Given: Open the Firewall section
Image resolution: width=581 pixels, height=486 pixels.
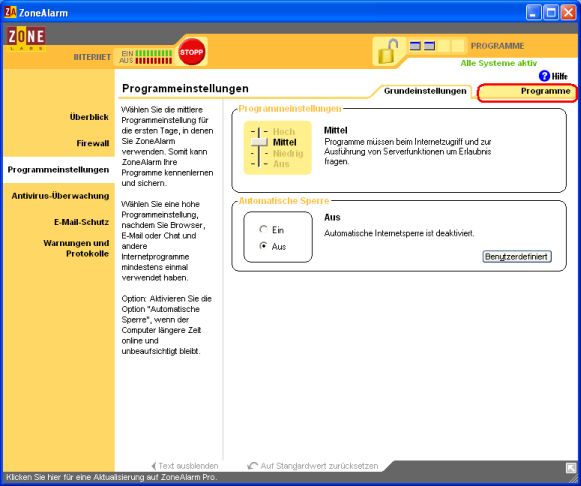Looking at the screenshot, I should tap(93, 143).
